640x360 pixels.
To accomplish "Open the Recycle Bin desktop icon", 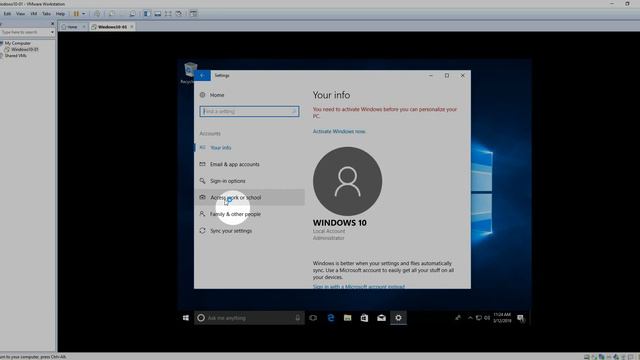I will click(x=190, y=73).
